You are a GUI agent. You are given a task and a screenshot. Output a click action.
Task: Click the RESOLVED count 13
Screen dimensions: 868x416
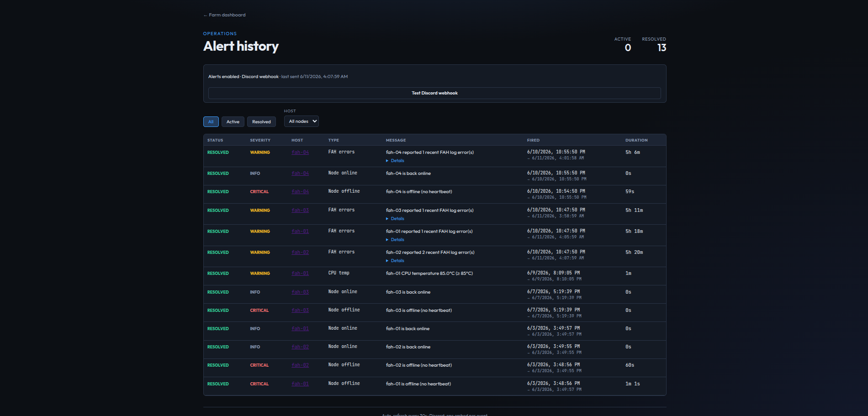(662, 48)
